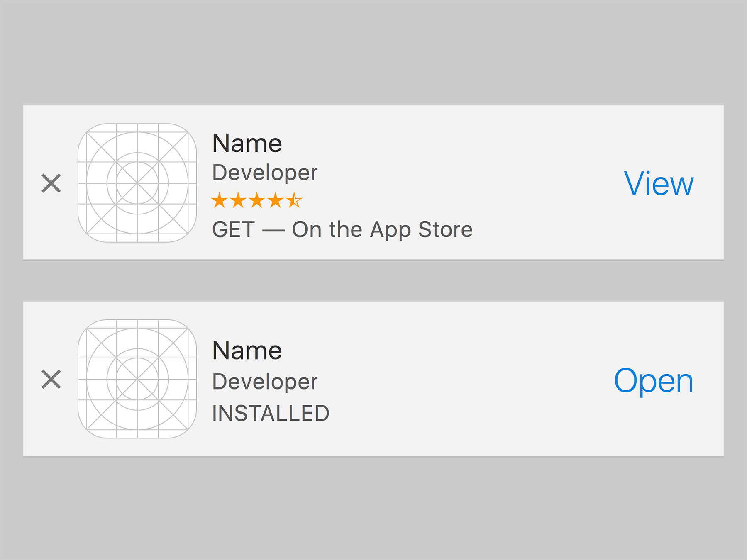Click the first orange star in the rating
This screenshot has height=560, width=747.
coord(219,200)
